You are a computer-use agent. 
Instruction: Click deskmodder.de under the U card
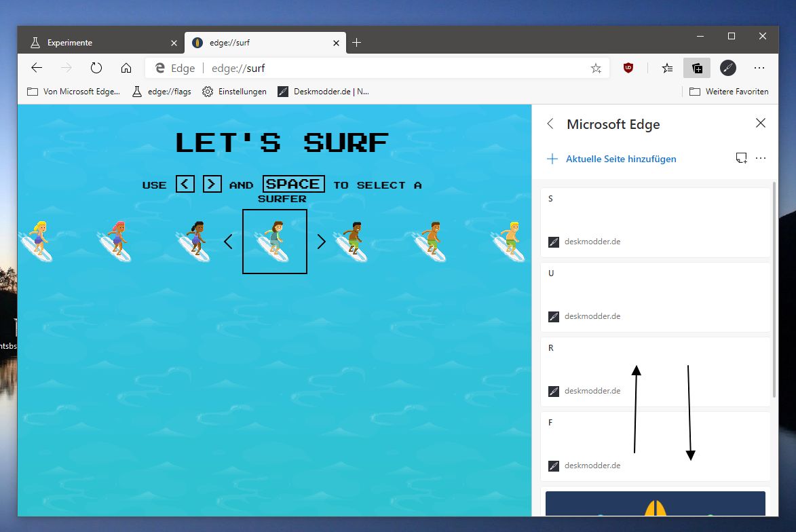[592, 316]
